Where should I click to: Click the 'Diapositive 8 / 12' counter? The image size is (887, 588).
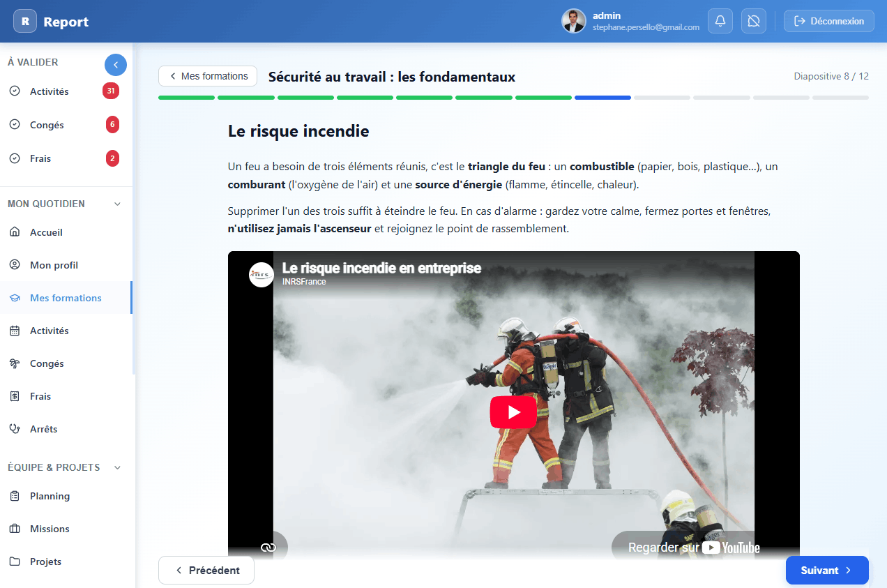[x=831, y=76]
